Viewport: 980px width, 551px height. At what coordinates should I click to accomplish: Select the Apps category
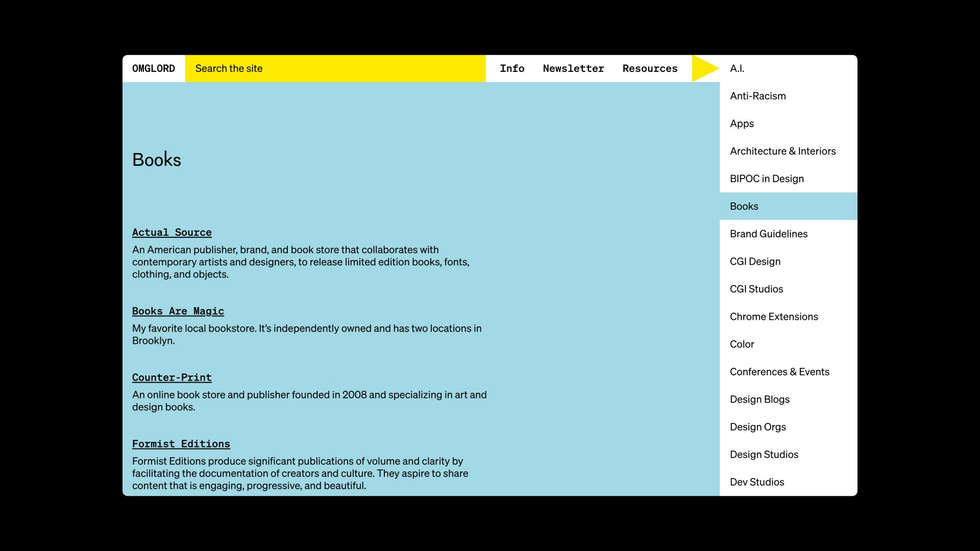[x=789, y=123]
